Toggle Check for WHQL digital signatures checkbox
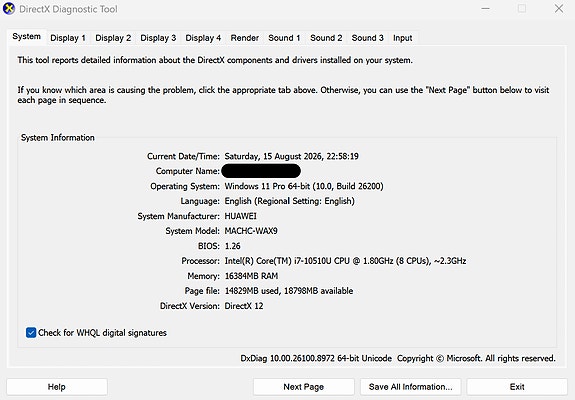This screenshot has height=400, width=575. click(x=31, y=333)
